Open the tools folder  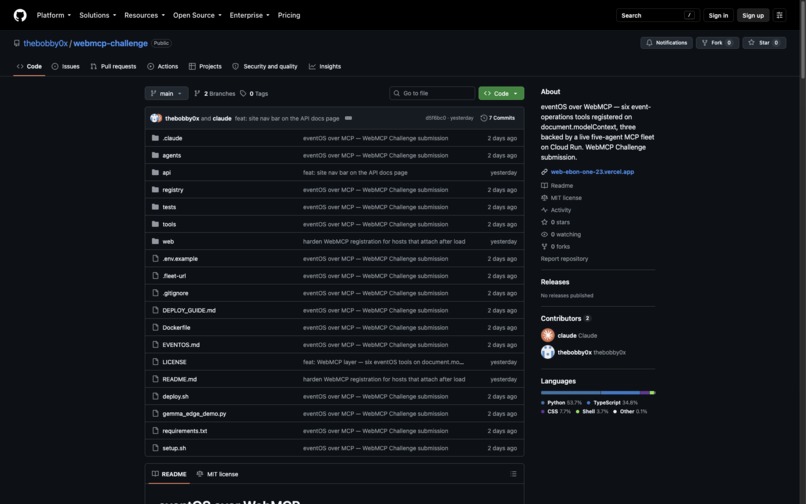[169, 224]
